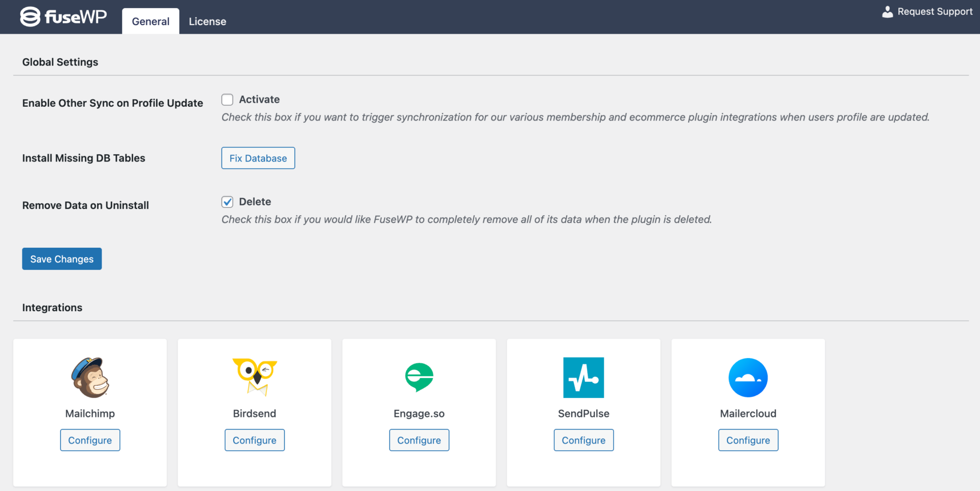Configure the Mailchimp integration
This screenshot has width=980, height=491.
90,440
